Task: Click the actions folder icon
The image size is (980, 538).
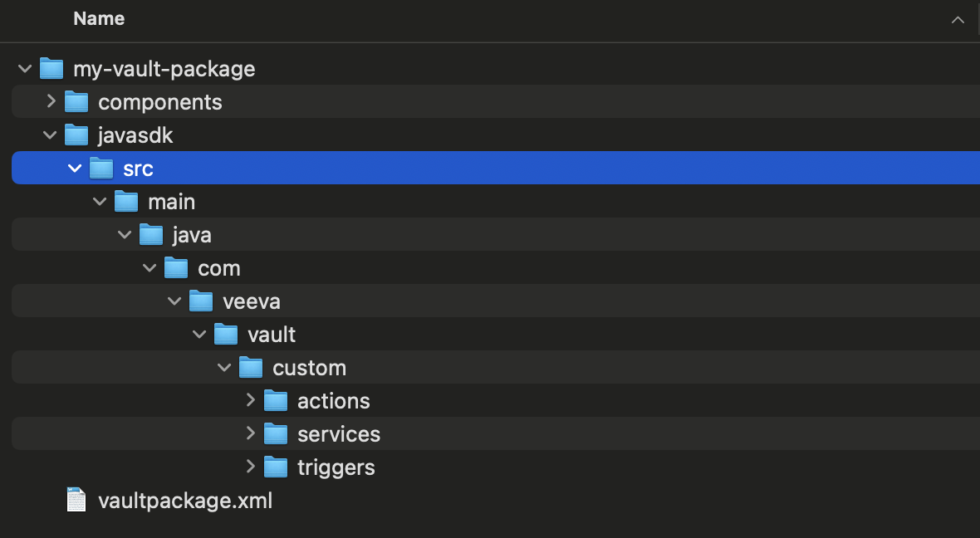Action: 275,400
